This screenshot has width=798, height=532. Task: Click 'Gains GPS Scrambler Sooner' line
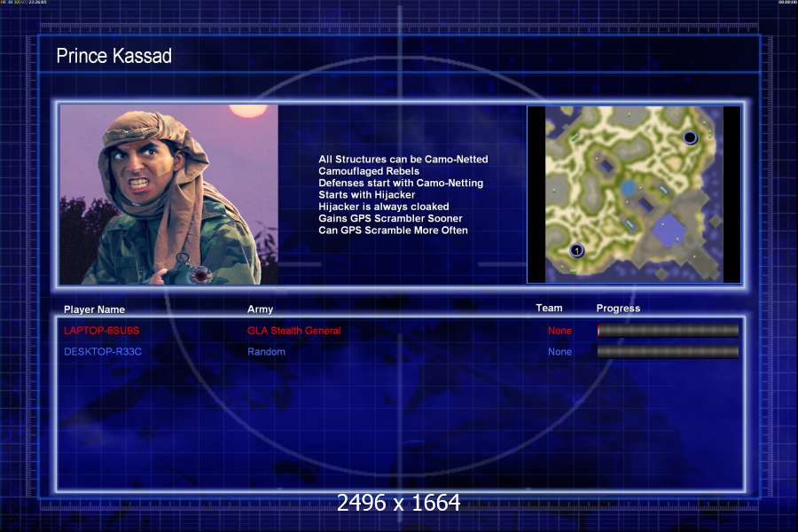coord(390,218)
